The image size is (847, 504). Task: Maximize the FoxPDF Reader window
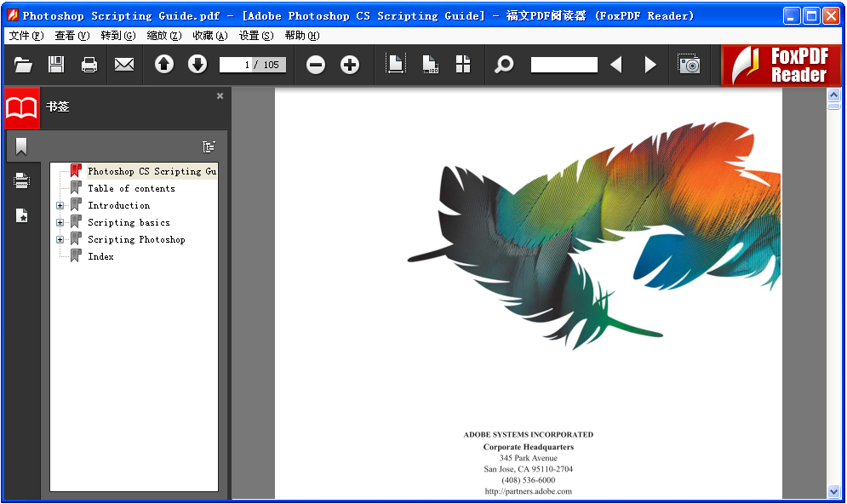click(811, 15)
